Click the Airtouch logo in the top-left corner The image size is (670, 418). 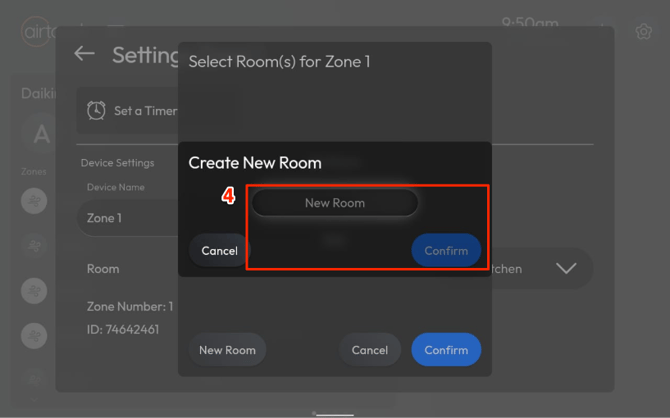[x=38, y=31]
